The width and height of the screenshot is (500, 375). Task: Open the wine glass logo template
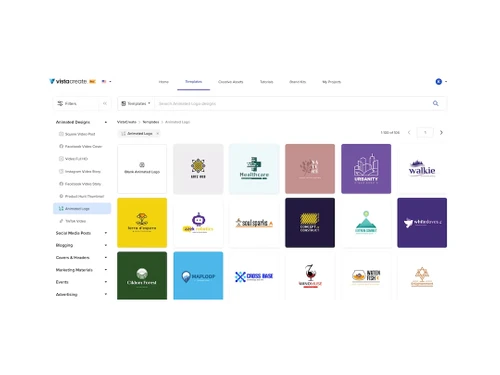[x=310, y=276]
